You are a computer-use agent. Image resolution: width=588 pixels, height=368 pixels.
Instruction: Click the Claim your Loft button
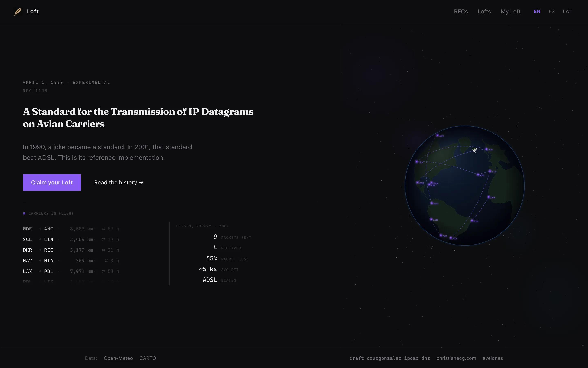click(x=52, y=182)
